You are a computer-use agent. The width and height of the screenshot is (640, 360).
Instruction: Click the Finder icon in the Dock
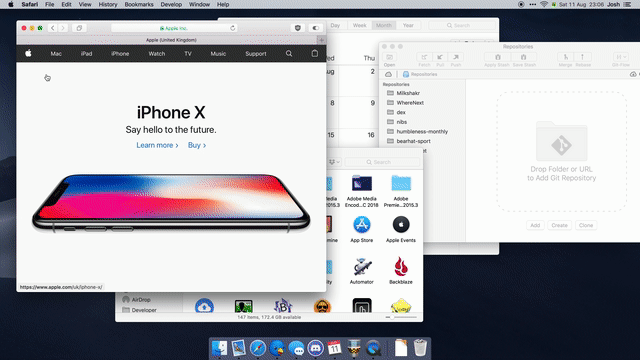click(219, 348)
